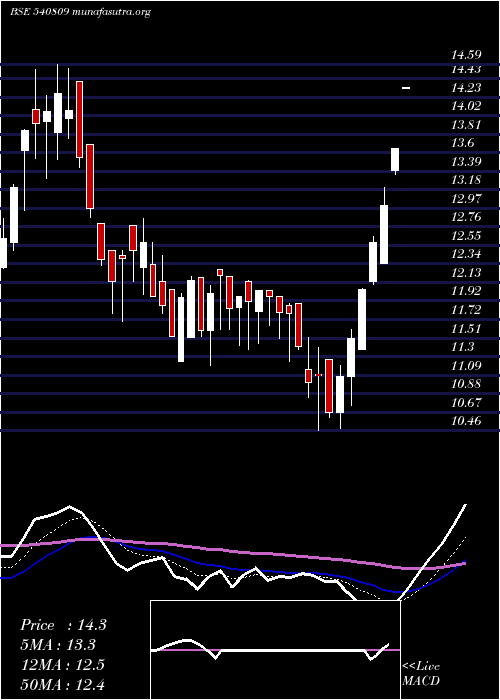
Task: Click the small white price marker near 14.23
Action: 406,88
